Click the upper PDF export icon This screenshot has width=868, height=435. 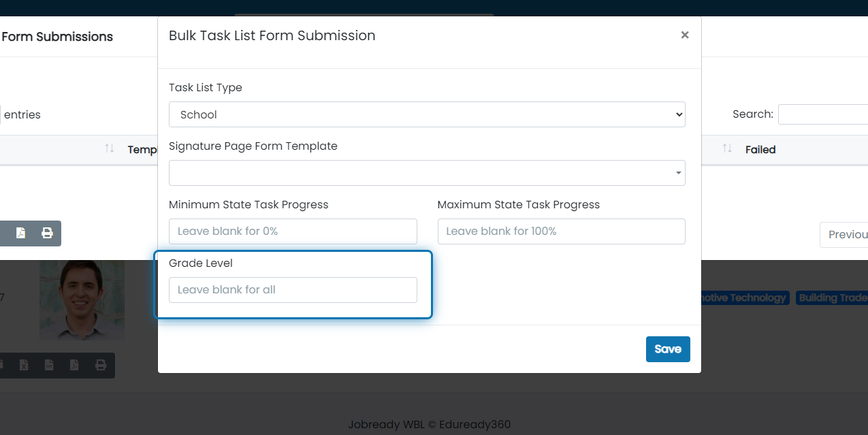[20, 233]
